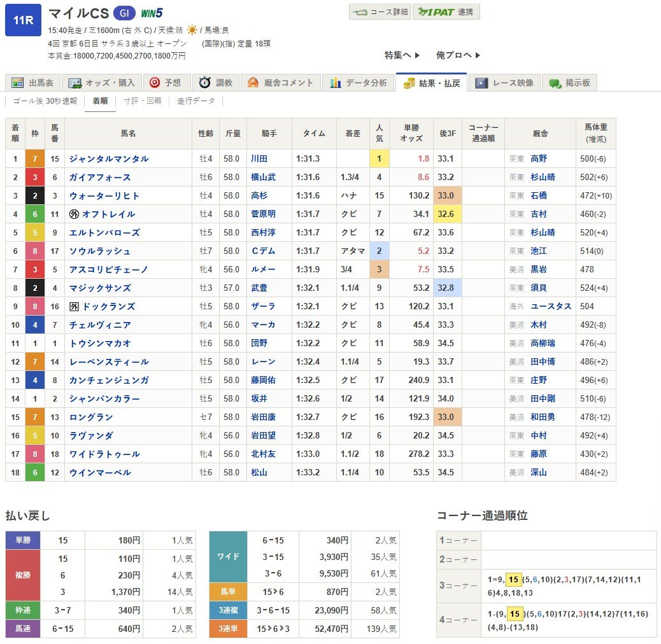Open the 出馬表 tab
This screenshot has width=661, height=644.
pos(34,83)
